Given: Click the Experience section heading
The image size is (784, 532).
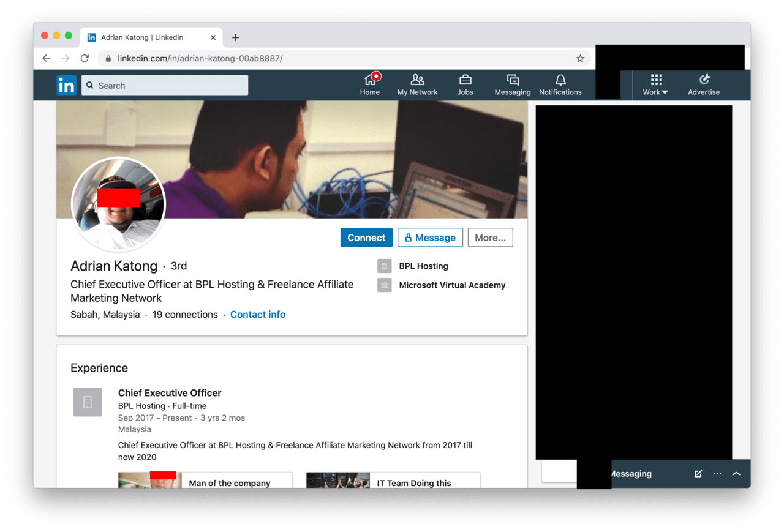Looking at the screenshot, I should (x=99, y=368).
